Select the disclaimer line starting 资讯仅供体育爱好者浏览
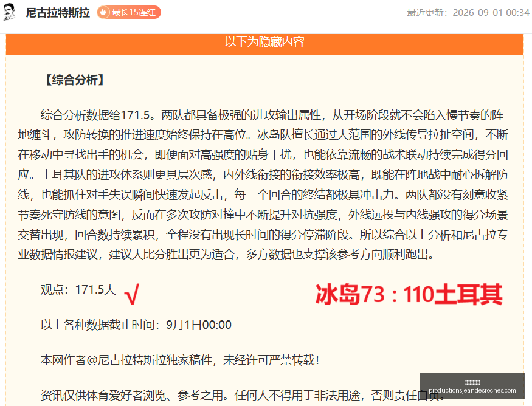Viewport: 532px width, 406px height. tap(243, 395)
